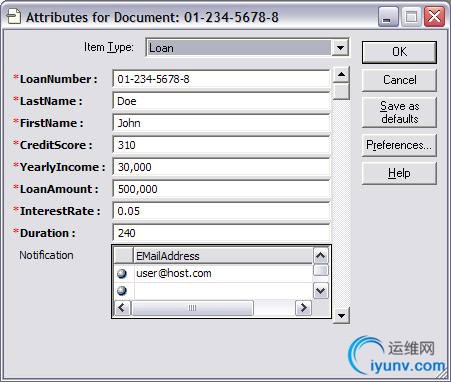Viewport: 451px width, 382px height.
Task: Open the Preferences... button
Action: point(399,145)
